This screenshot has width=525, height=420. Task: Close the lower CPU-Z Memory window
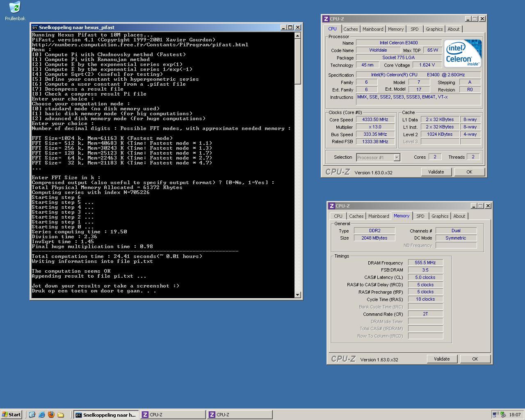click(488, 206)
